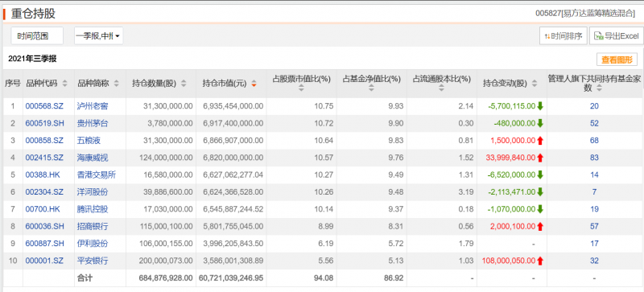Click green down arrow in 腾讯控股 row
This screenshot has width=644, height=292.
pyautogui.click(x=540, y=209)
